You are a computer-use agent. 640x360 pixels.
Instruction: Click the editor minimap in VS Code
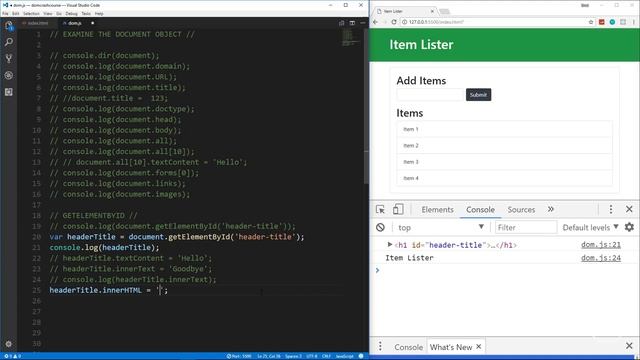(350, 38)
